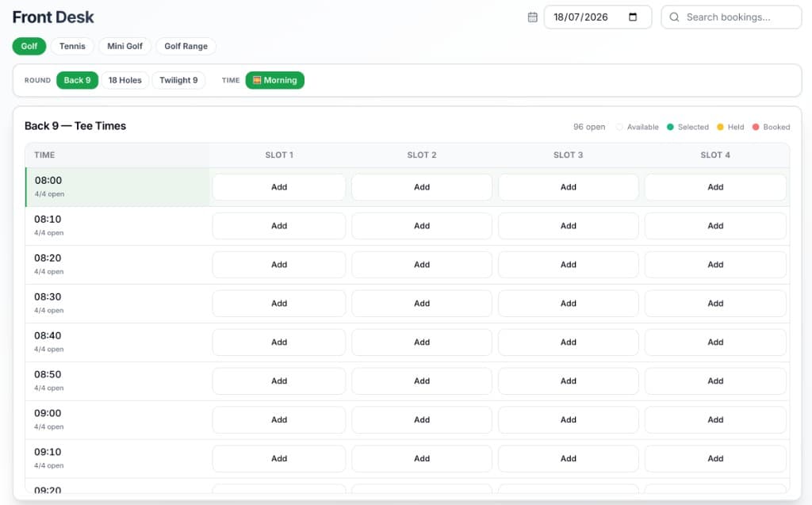This screenshot has height=505, width=812.
Task: Click the SLOT 3 column header
Action: (568, 155)
